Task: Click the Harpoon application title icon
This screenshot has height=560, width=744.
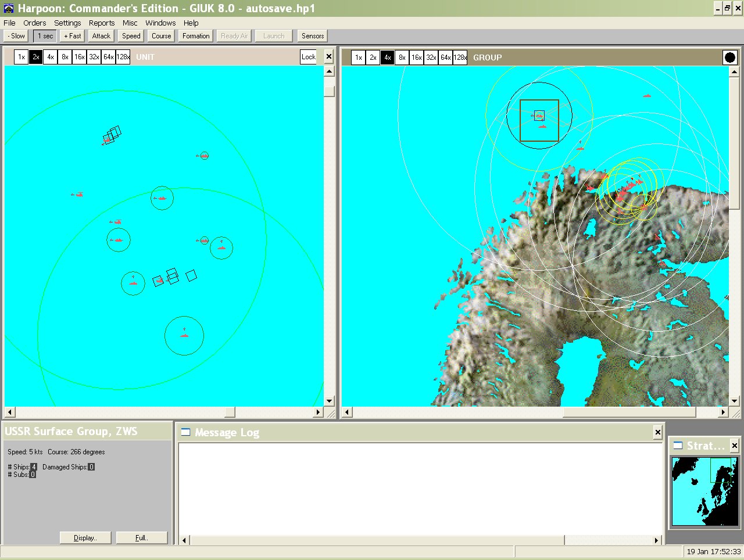Action: 8,8
